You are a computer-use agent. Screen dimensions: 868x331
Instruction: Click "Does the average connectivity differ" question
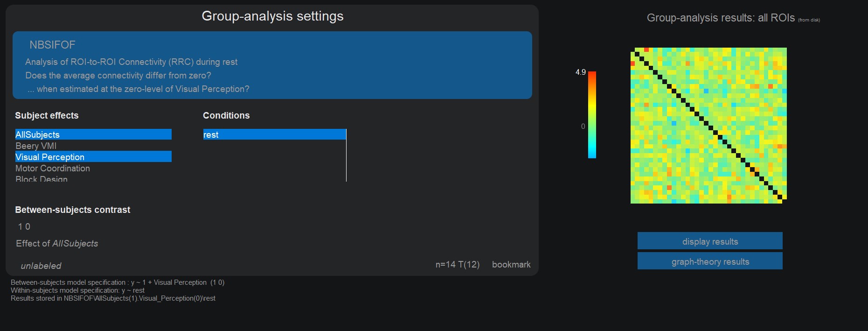[x=118, y=75]
